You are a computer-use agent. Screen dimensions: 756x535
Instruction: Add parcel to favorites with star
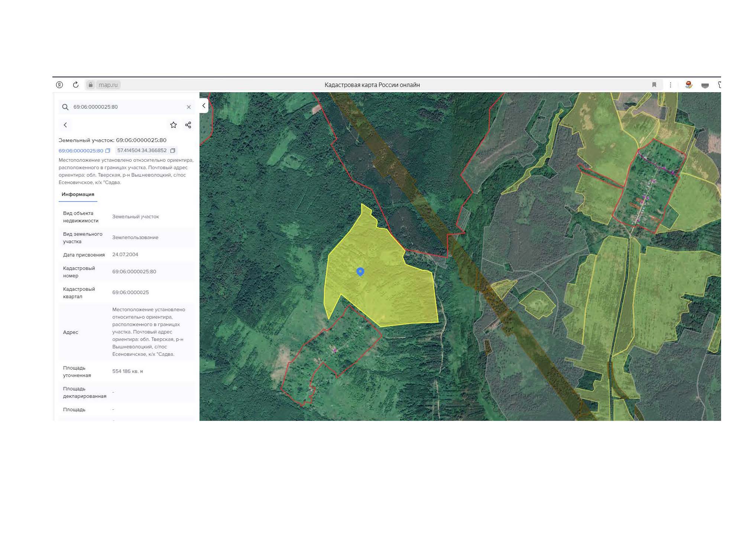tap(173, 125)
